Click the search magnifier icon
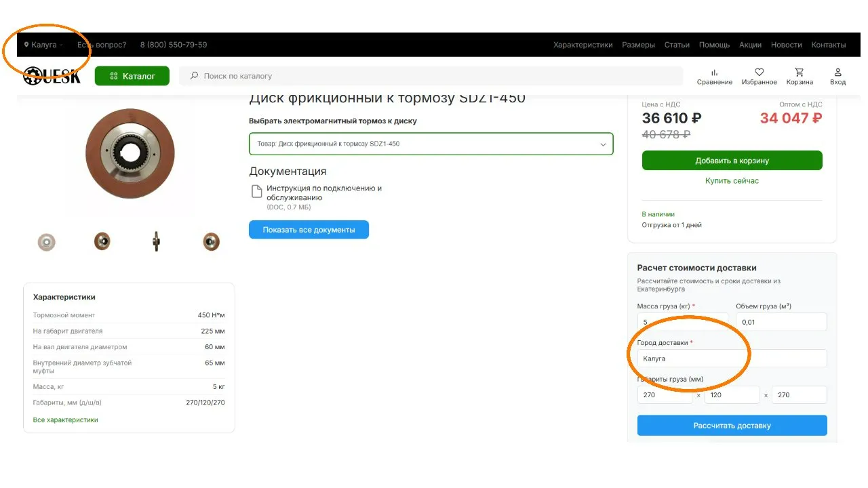Viewport: 868px width, 488px height. pos(195,76)
